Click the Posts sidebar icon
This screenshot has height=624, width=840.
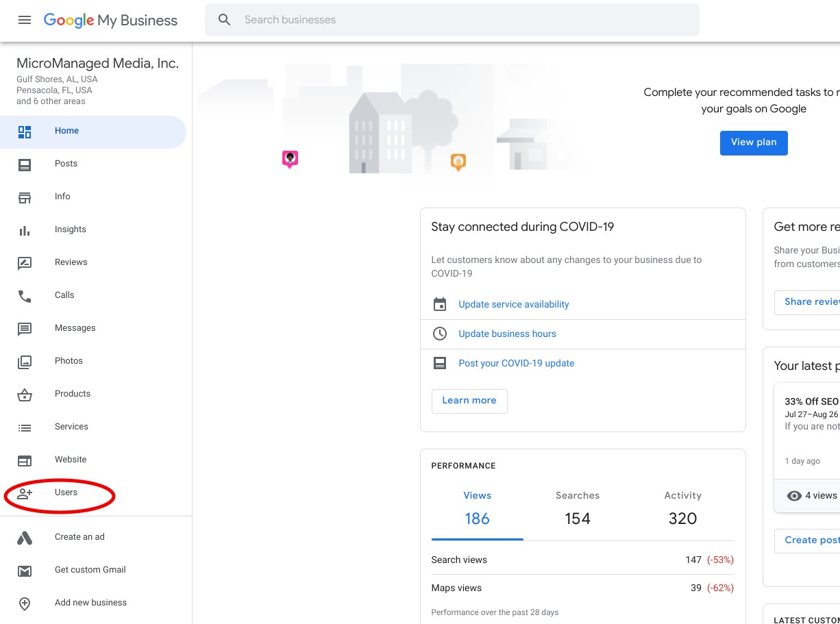[x=25, y=165]
